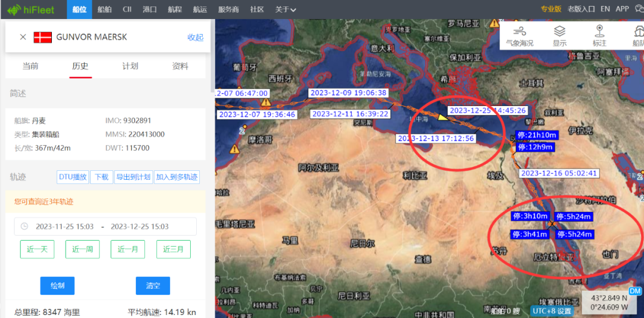Viewport: 644px width, 318px height.
Task: Open the end date 2023-12-25 15:03 picker
Action: [140, 226]
